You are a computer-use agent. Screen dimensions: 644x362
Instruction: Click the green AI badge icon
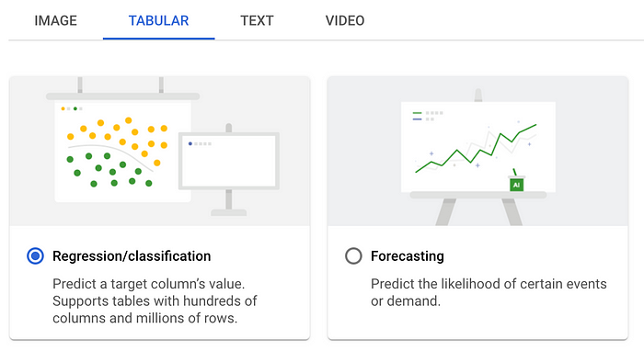click(x=516, y=185)
